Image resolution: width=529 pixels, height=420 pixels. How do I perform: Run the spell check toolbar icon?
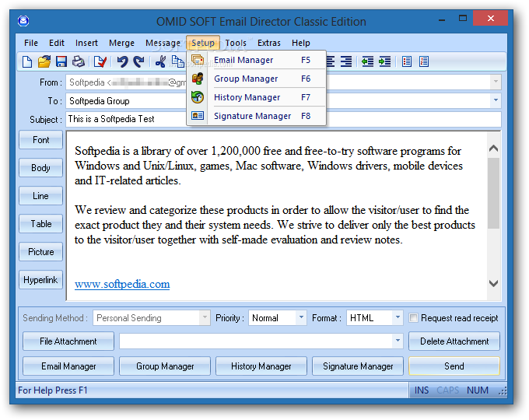pyautogui.click(x=100, y=61)
